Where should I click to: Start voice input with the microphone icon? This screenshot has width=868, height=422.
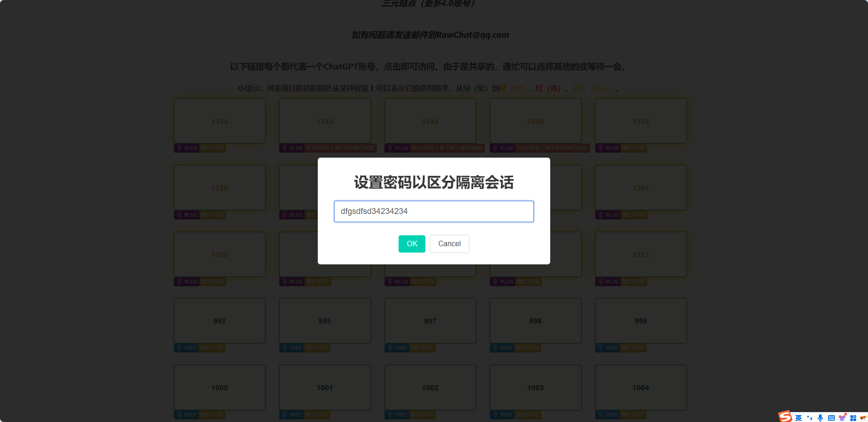pos(820,418)
